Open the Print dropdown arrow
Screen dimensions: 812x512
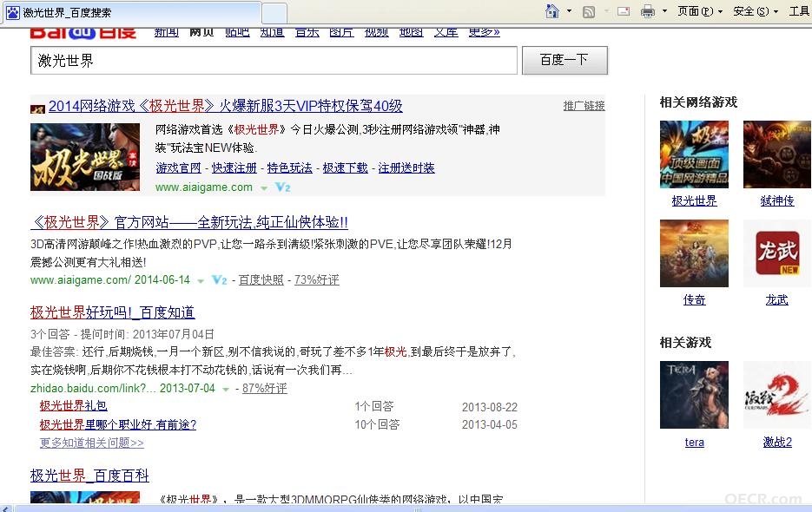[x=664, y=11]
